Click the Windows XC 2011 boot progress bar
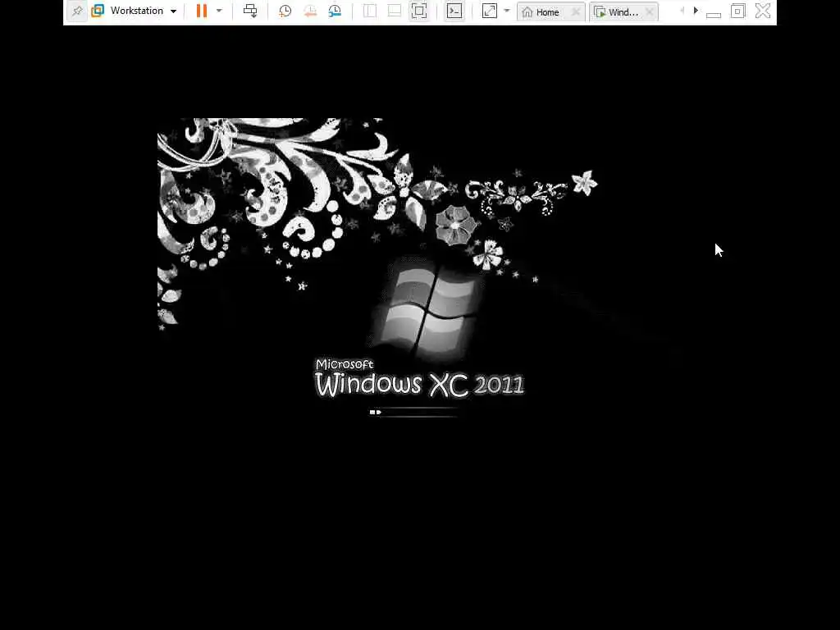Screen dimensions: 840x630 point(413,412)
